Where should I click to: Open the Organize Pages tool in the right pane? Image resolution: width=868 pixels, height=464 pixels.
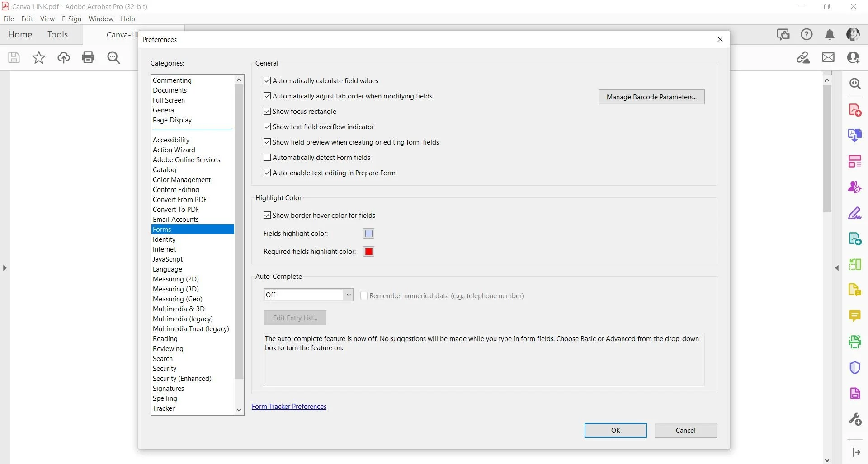click(855, 161)
